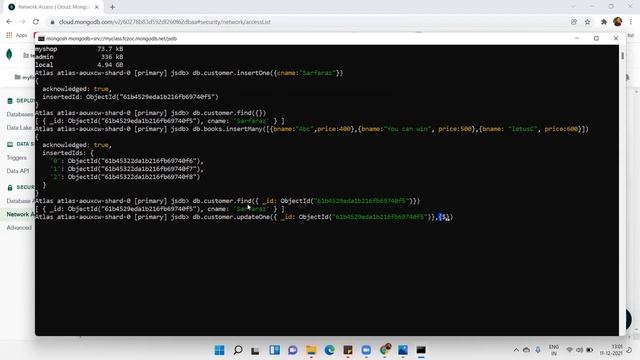Open Chrome extensions puzzle icon
The image size is (640, 360).
[x=604, y=22]
